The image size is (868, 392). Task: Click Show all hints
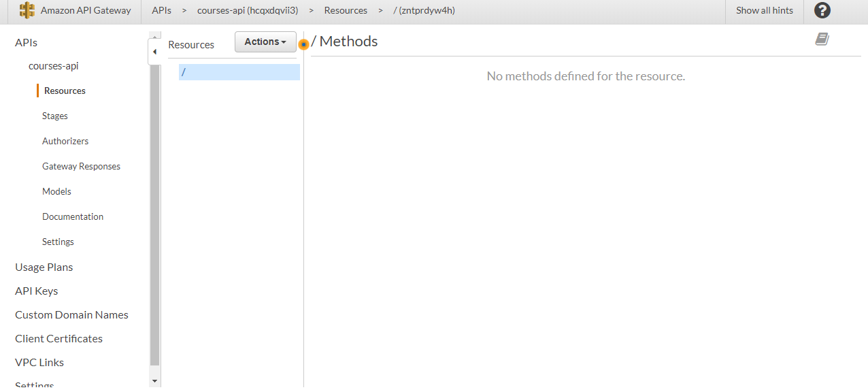pos(765,10)
